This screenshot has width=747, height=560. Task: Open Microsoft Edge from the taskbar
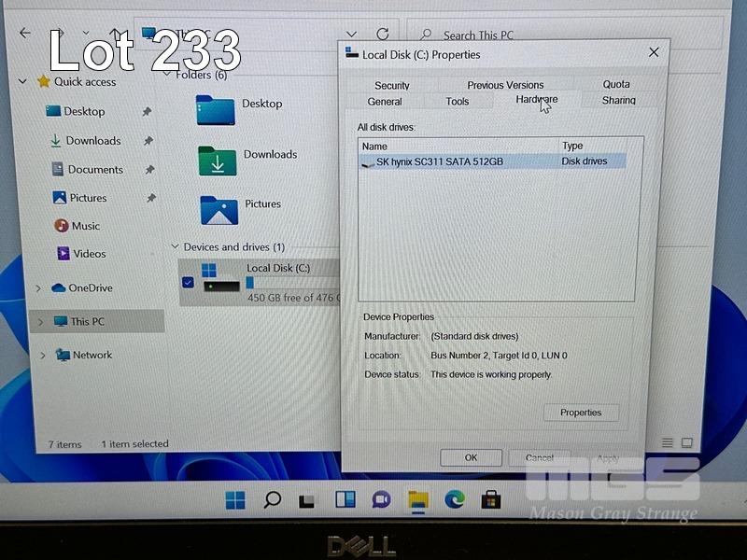tap(455, 499)
